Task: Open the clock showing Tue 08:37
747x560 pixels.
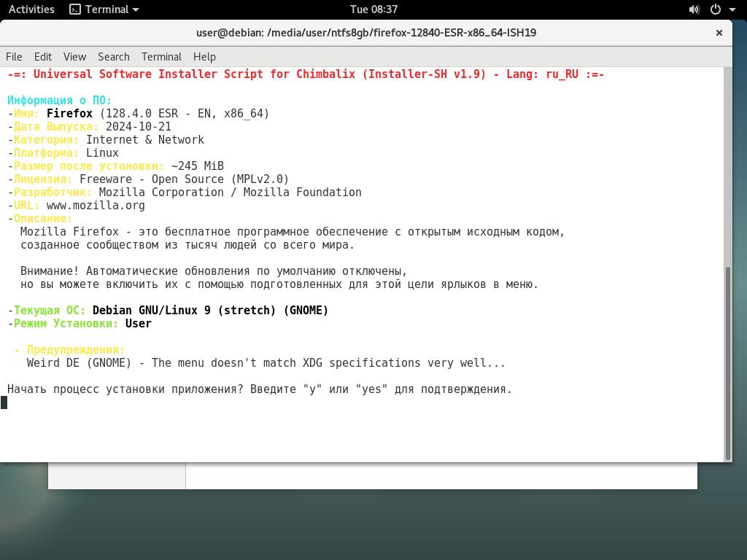Action: [373, 9]
